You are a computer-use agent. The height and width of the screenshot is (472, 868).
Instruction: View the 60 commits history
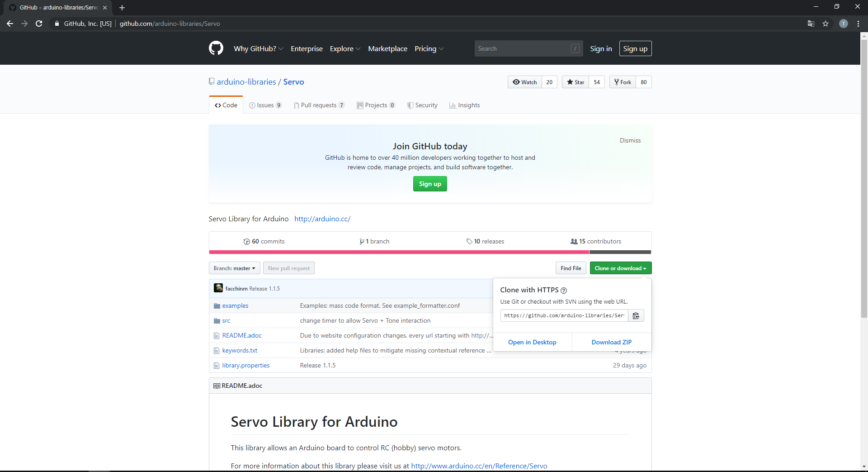(x=264, y=241)
